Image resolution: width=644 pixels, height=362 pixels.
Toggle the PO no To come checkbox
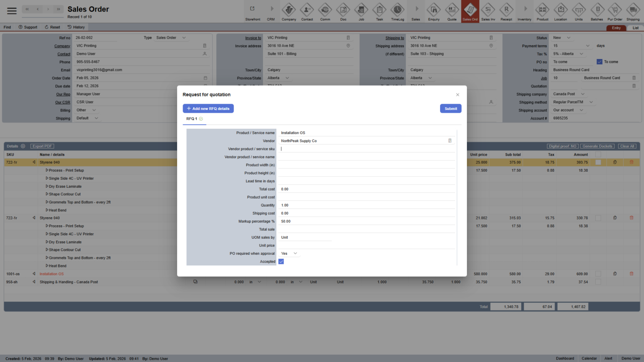(x=600, y=62)
